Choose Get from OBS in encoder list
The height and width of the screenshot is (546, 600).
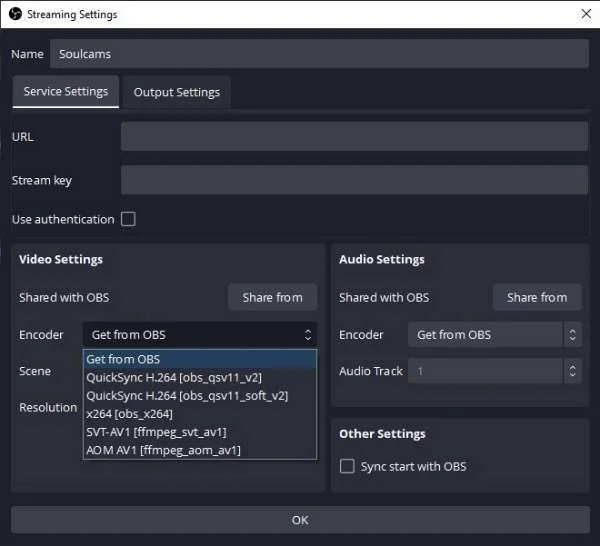[200, 359]
